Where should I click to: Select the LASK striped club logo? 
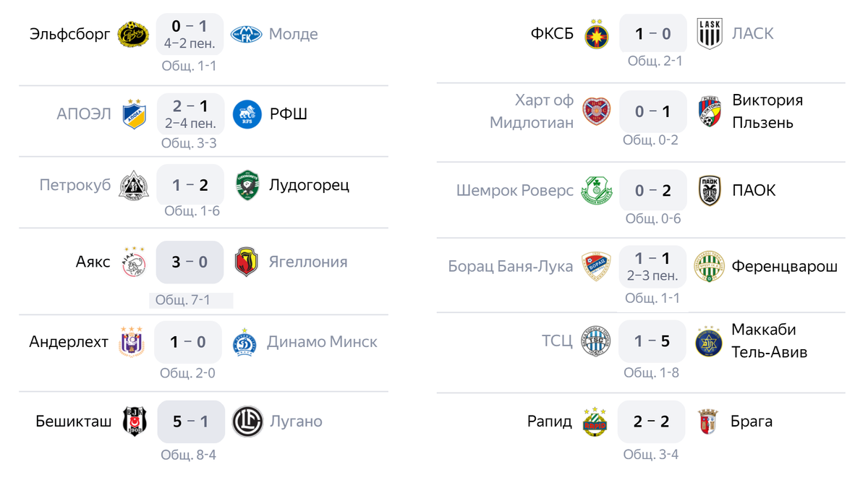coord(709,34)
